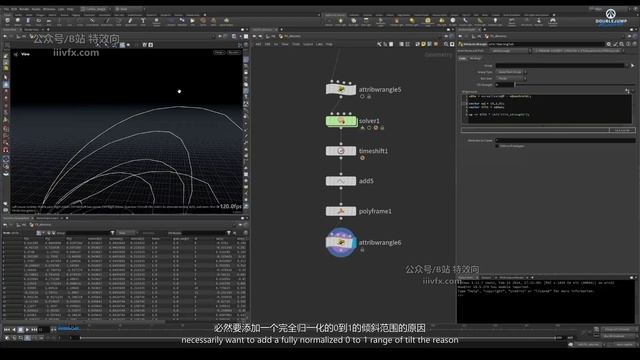Switch to the Bindings tab
This screenshot has height=360, width=640.
[x=475, y=58]
